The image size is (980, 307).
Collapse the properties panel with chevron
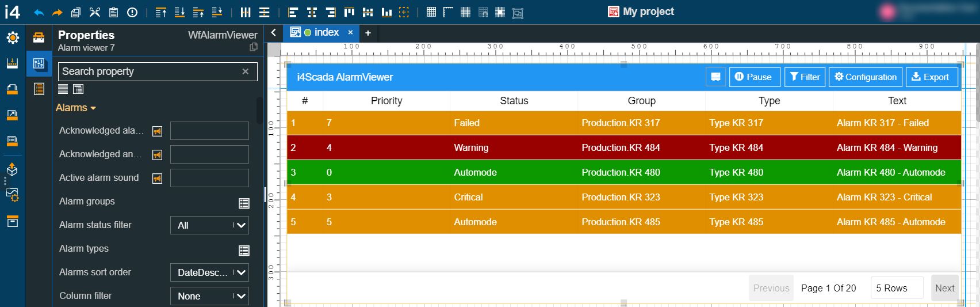(x=274, y=33)
